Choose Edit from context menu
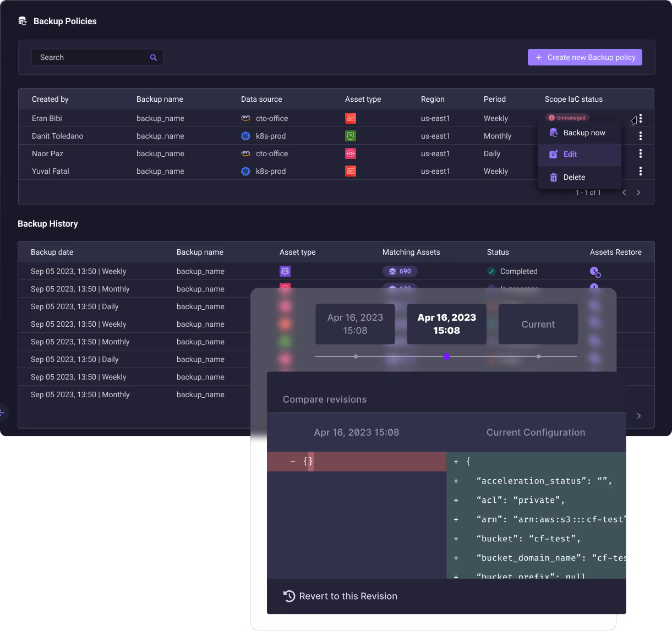672x631 pixels. click(x=580, y=154)
